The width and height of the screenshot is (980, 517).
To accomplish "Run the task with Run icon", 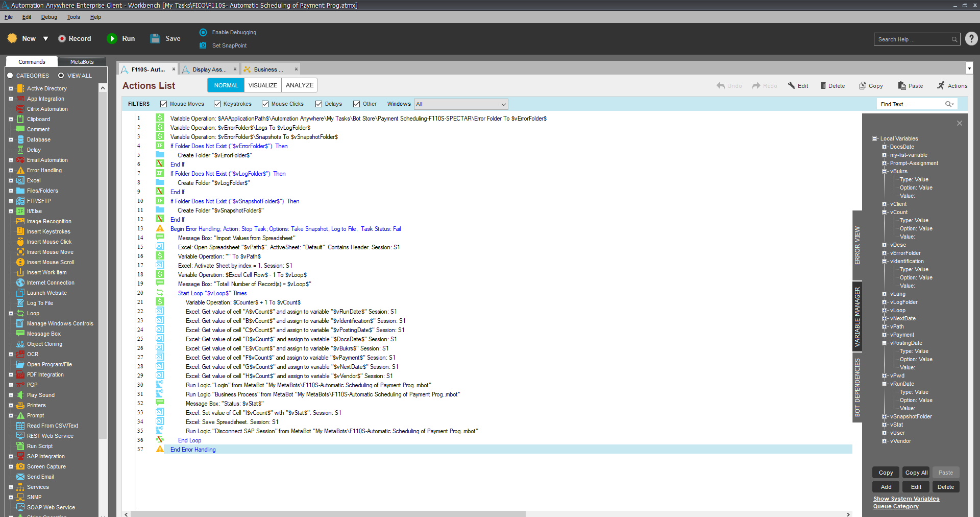I will coord(112,39).
